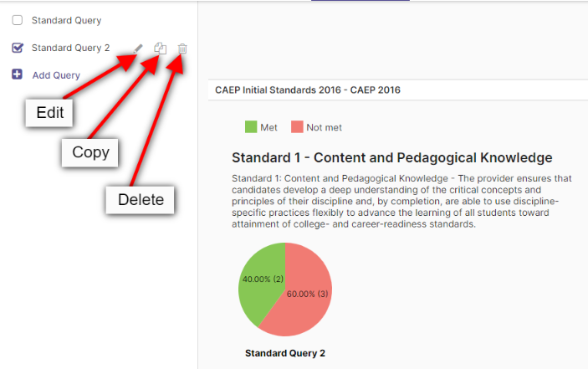The image size is (588, 369).
Task: Select the Standard Query 2 label
Action: [x=70, y=48]
